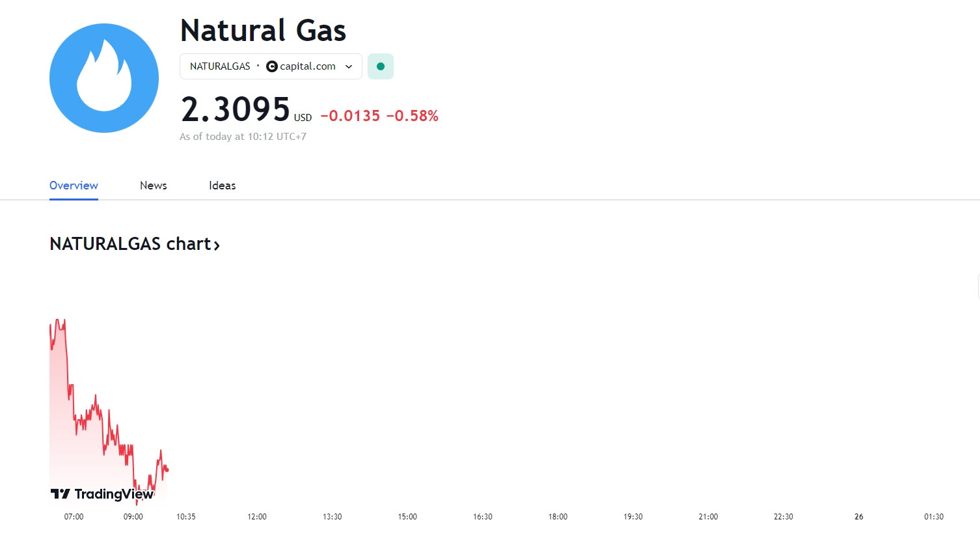The height and width of the screenshot is (537, 980).
Task: Select the Overview tab
Action: point(74,186)
